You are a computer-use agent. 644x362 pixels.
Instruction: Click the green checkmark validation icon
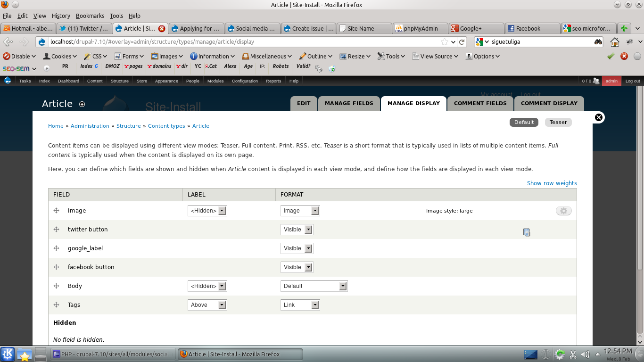click(611, 56)
